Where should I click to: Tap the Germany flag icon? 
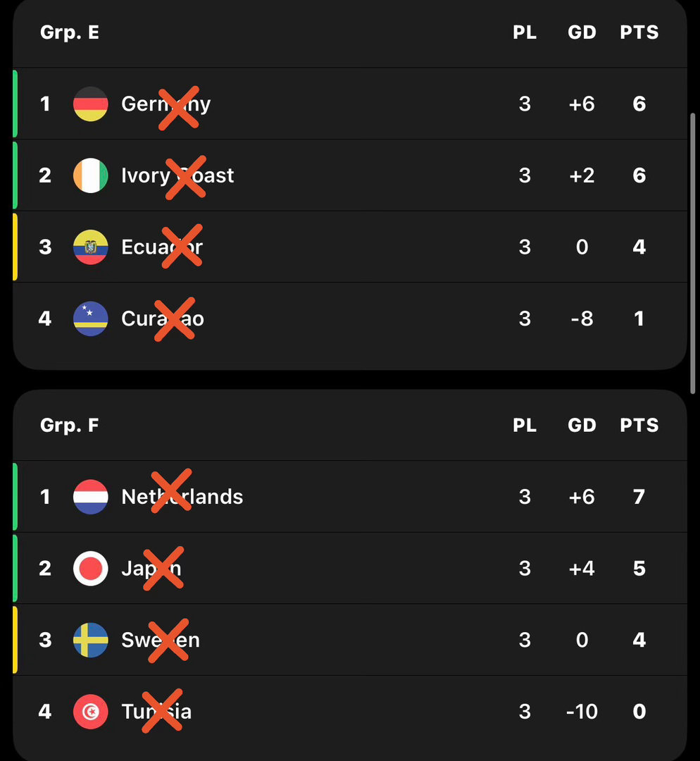(x=91, y=104)
